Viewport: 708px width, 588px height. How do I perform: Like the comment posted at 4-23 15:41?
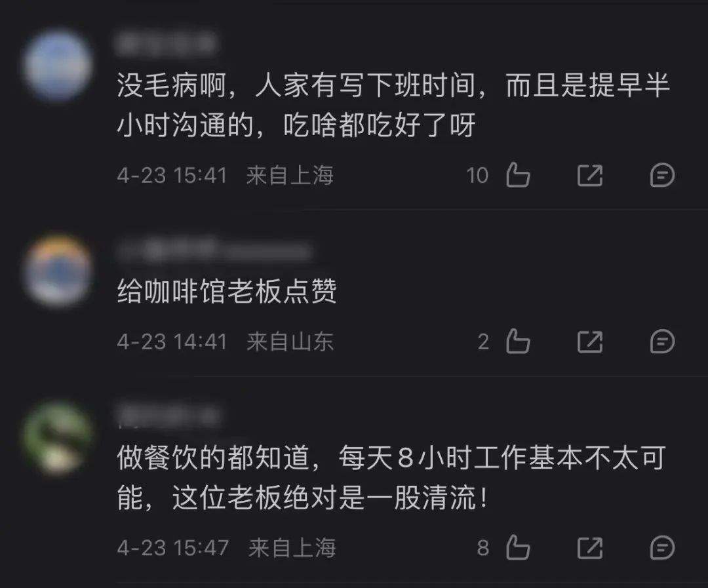pyautogui.click(x=517, y=175)
